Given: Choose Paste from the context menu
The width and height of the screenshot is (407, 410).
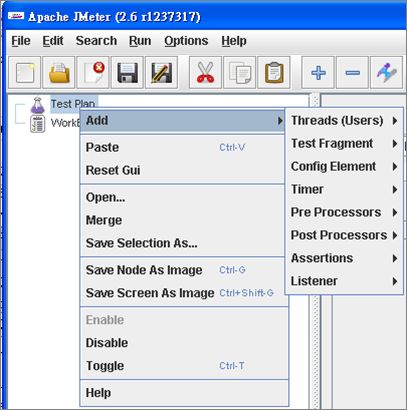Looking at the screenshot, I should click(182, 147).
